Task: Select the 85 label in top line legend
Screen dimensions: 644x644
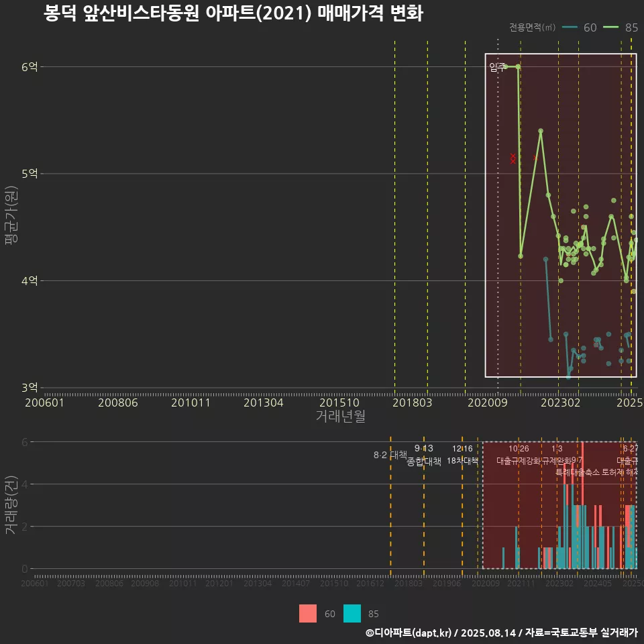Action: [x=631, y=28]
